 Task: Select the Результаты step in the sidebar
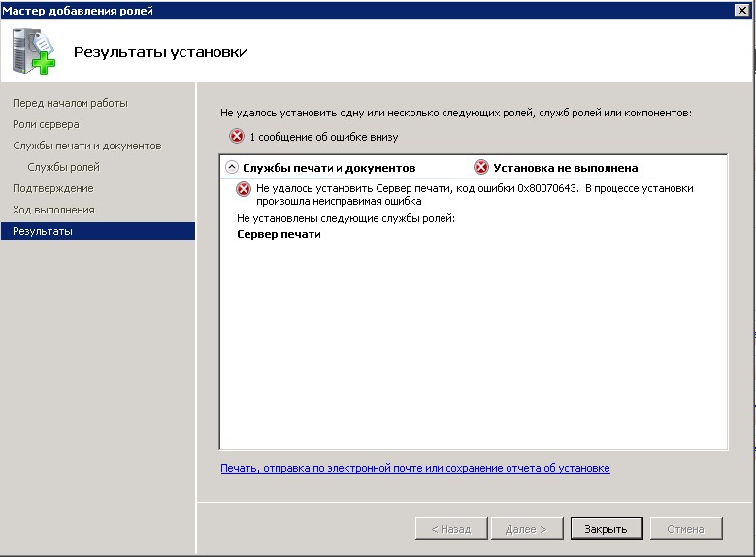coord(98,231)
